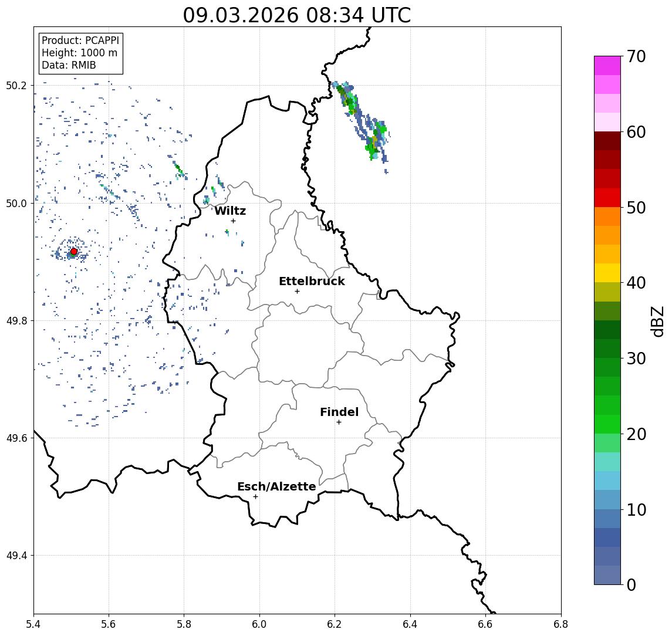Click the 50.2 latitude axis label

tap(16, 85)
